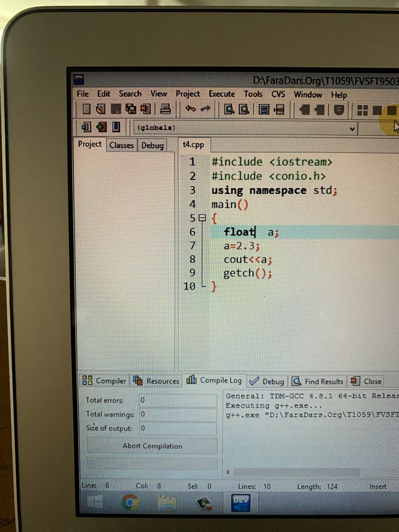
Task: Click the Dev-C++ taskbar icon
Action: coord(241,504)
